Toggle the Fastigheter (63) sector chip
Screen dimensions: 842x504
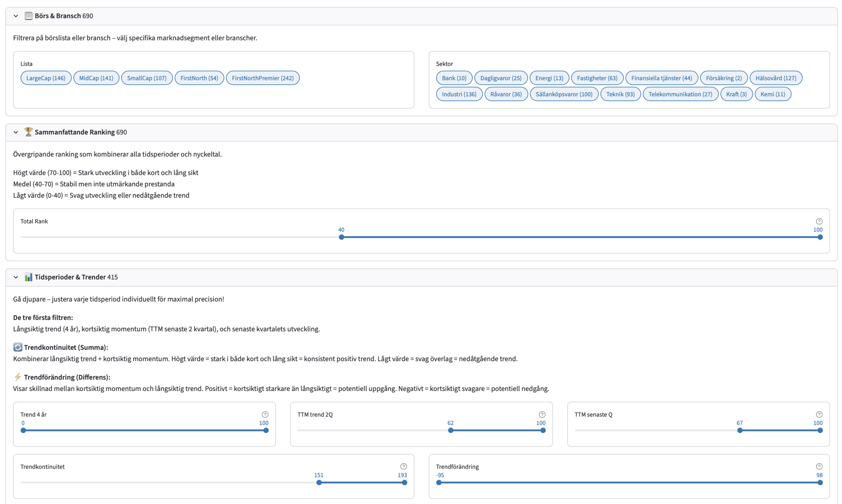[597, 78]
